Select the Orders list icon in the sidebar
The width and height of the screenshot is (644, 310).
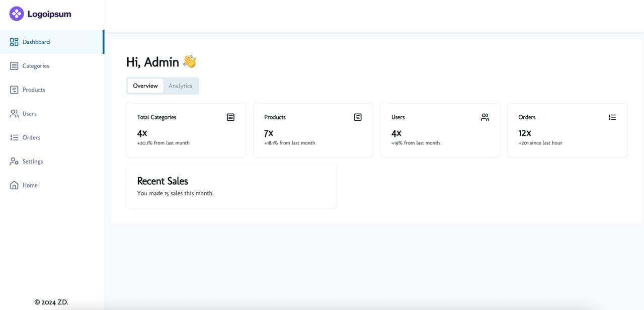(x=14, y=137)
